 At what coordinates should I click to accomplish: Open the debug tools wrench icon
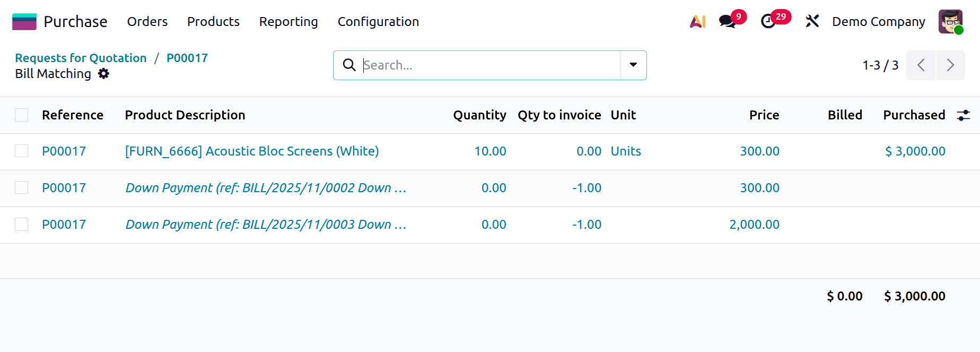(812, 22)
